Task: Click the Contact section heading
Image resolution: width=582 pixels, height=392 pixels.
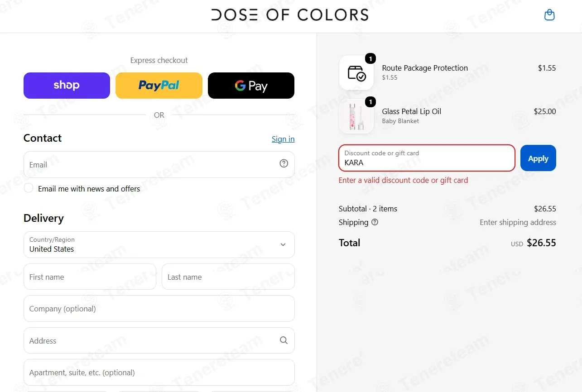Action: 43,138
